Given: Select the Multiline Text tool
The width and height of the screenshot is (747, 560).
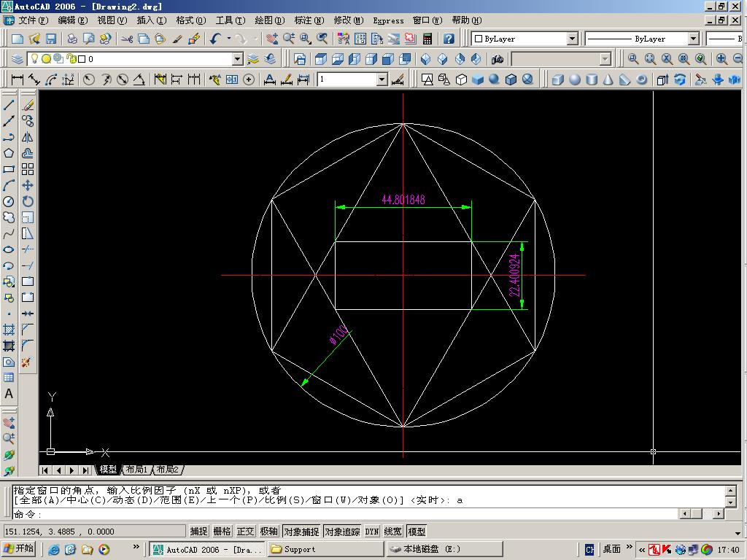Looking at the screenshot, I should (9, 394).
